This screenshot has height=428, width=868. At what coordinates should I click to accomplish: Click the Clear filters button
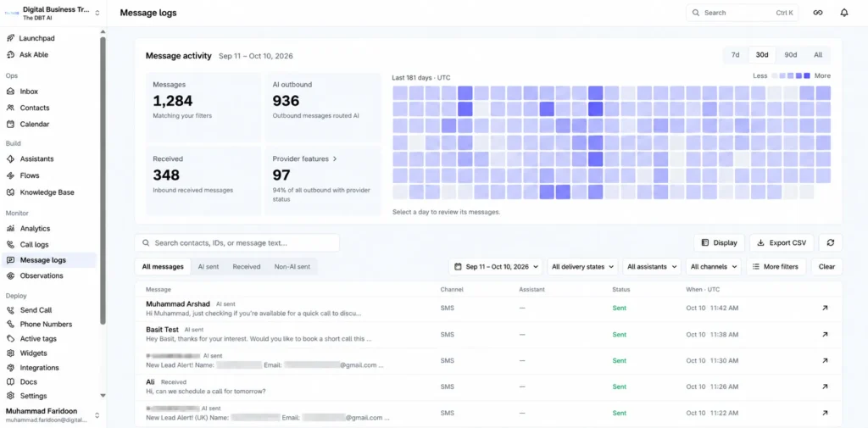826,266
